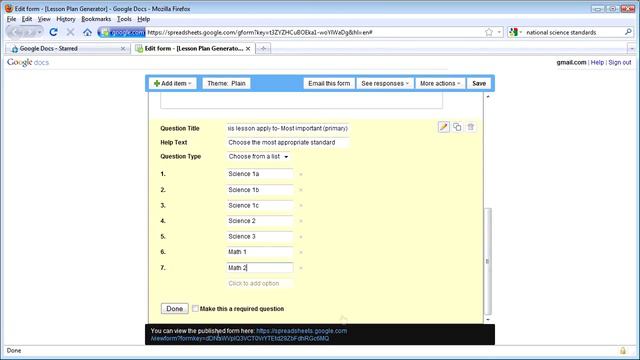
Task: Open Question Type Choose from a list dropdown
Action: [x=258, y=157]
